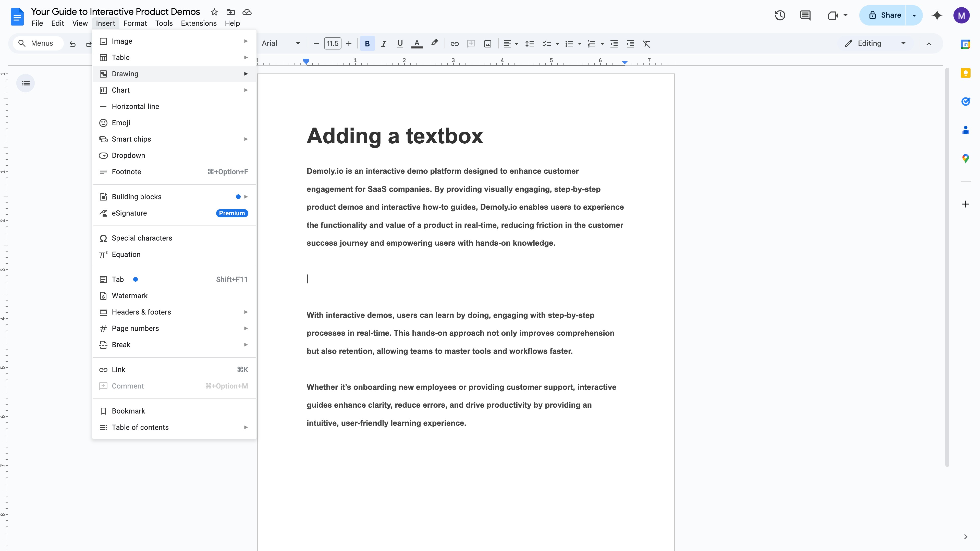Show document outline button

coord(26,83)
